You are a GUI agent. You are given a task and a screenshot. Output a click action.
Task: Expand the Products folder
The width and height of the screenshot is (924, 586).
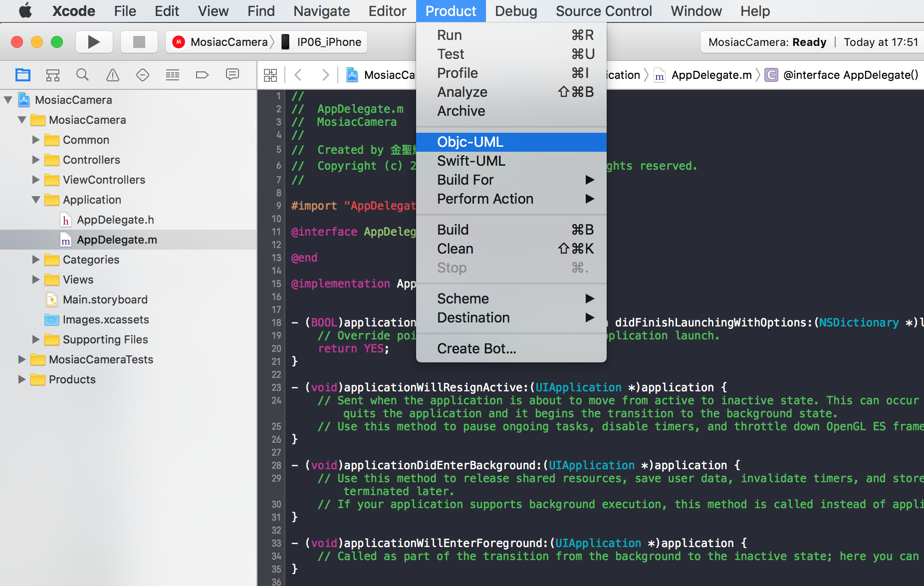pyautogui.click(x=22, y=379)
